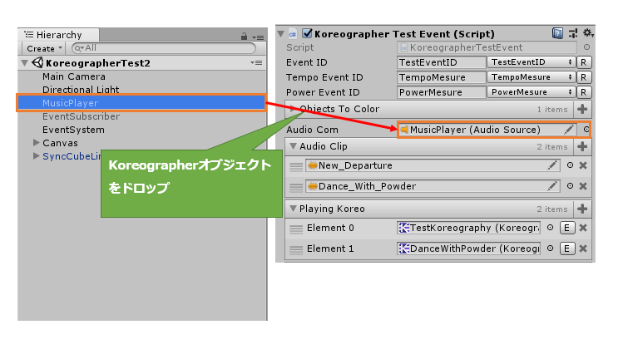The image size is (633, 364).
Task: Open object picker for Dance_With_Powder clip
Action: pos(570,185)
